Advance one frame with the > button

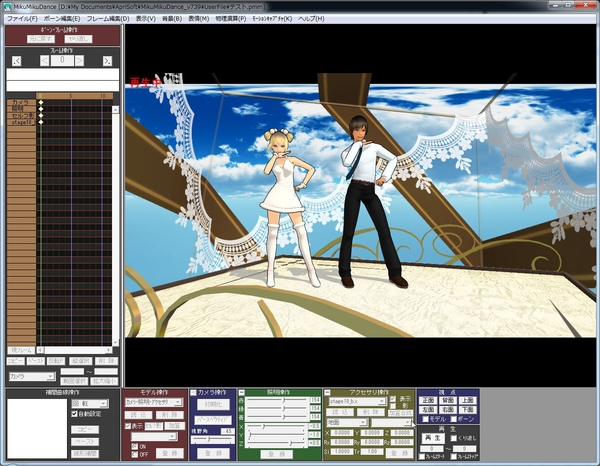79,60
